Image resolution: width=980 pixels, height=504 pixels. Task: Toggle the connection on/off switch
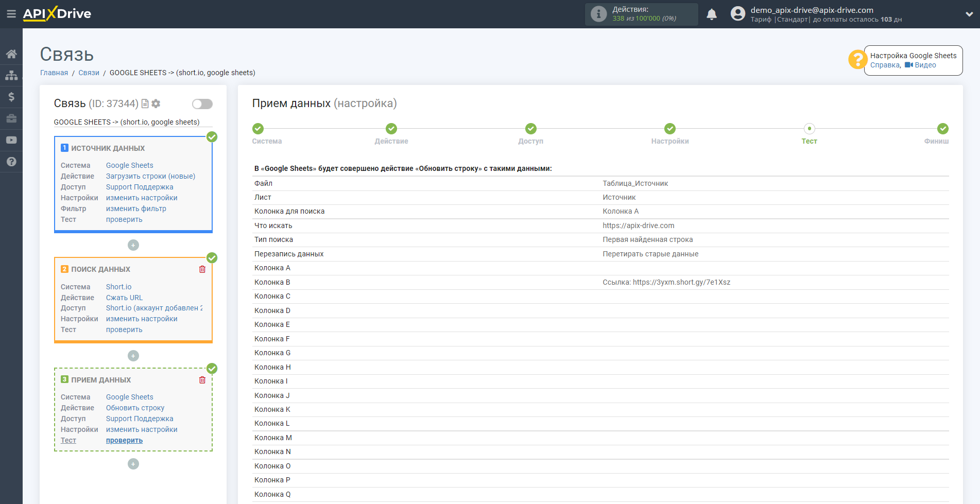202,104
